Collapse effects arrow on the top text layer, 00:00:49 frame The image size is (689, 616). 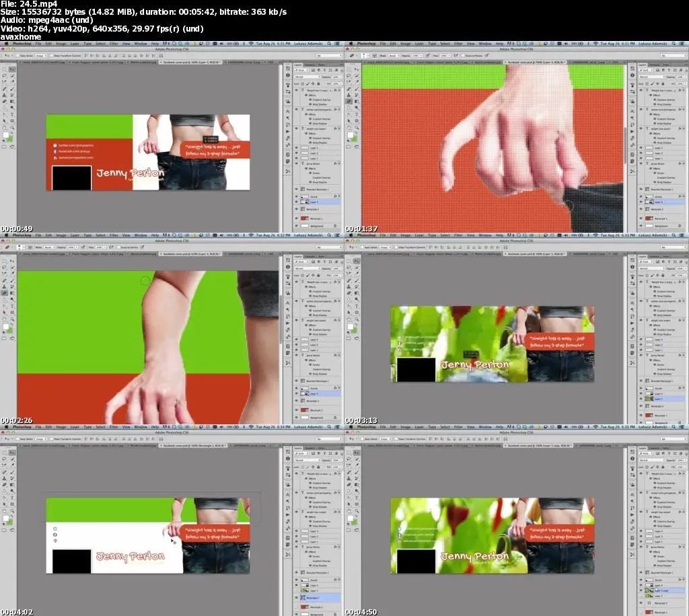point(339,90)
